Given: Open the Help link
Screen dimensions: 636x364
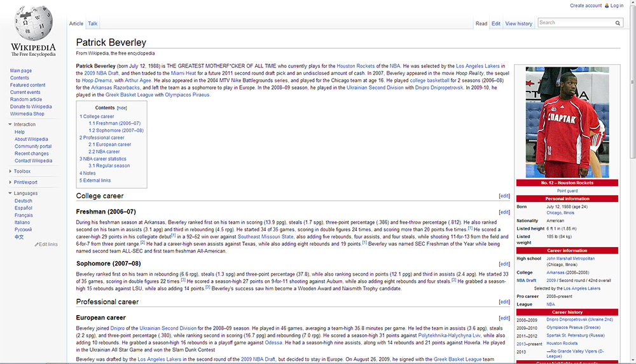Looking at the screenshot, I should click(20, 132).
